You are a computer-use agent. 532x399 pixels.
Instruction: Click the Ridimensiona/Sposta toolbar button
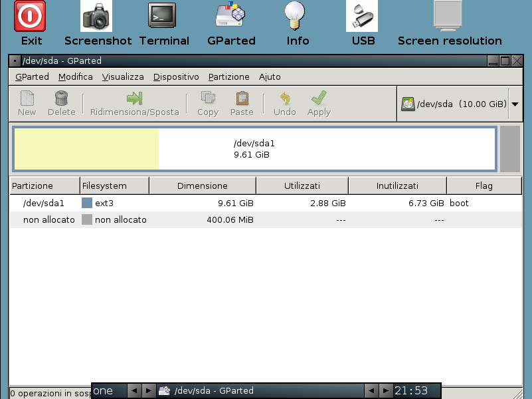point(134,103)
